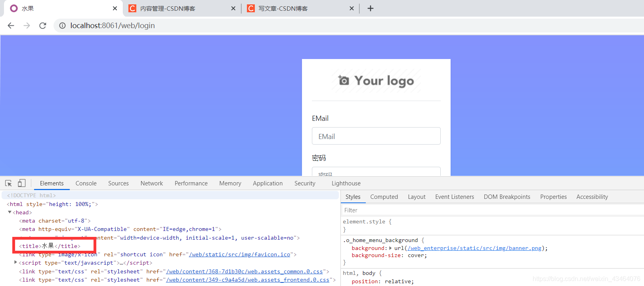Select the meta charset utf-8 node

pos(55,221)
